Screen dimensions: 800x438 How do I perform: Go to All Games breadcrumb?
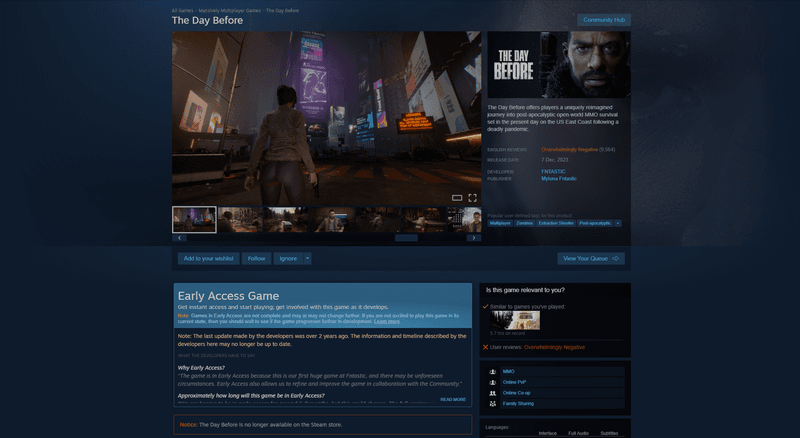point(182,10)
